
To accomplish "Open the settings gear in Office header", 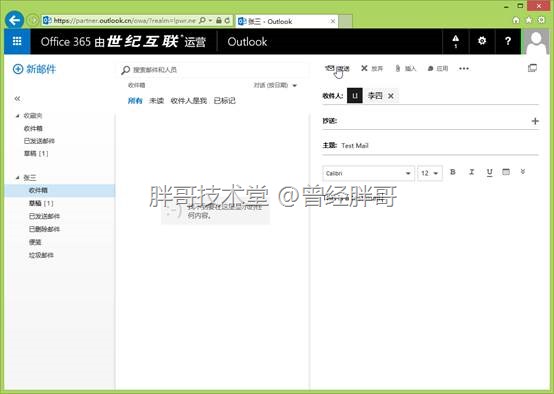I will 482,41.
